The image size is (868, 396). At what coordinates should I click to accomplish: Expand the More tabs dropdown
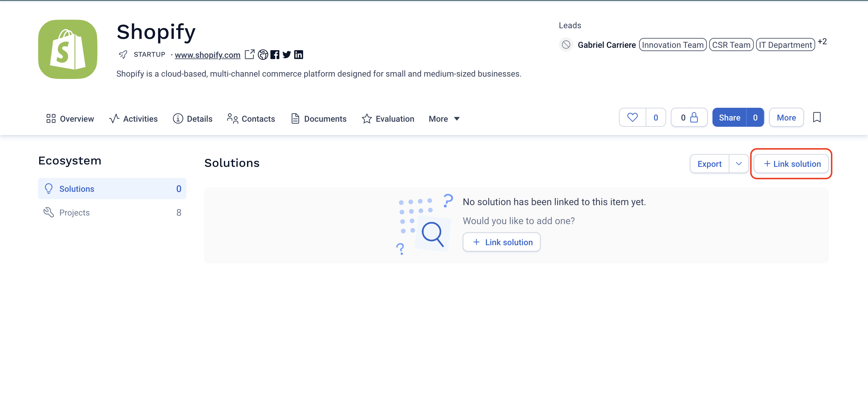click(444, 119)
